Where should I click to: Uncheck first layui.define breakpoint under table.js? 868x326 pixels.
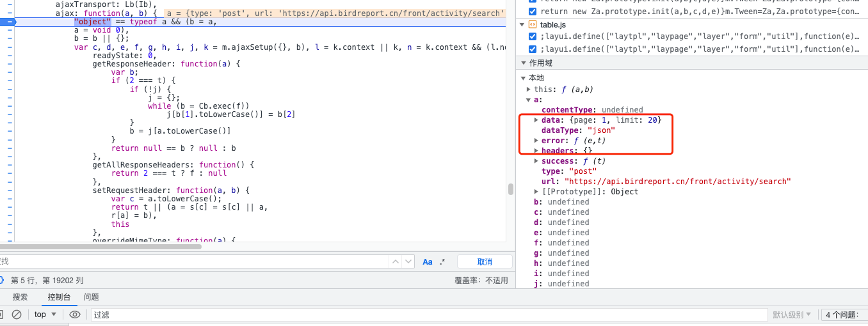coord(533,36)
